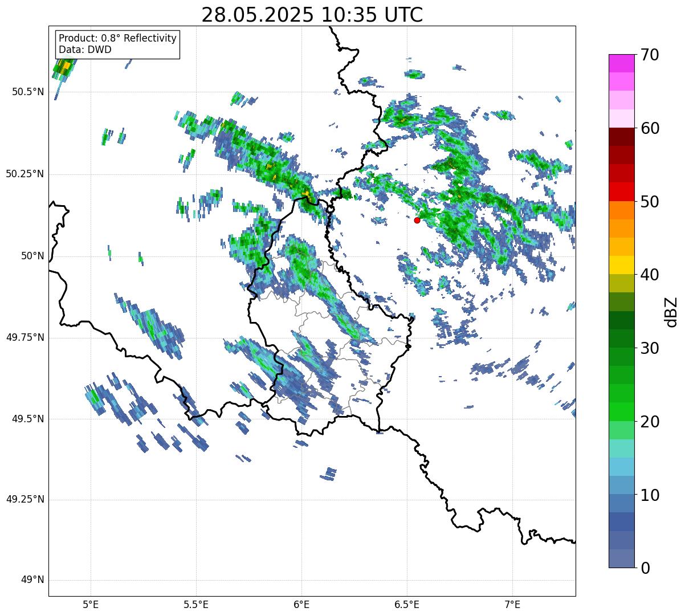Click the colorbar tick label "30"
This screenshot has width=685, height=616.
coord(649,348)
